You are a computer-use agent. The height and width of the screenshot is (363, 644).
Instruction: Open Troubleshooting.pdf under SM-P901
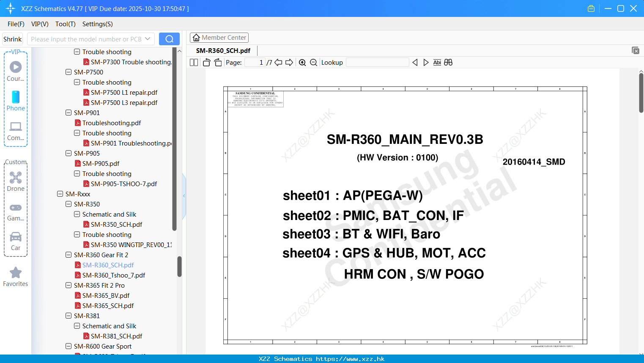(112, 123)
